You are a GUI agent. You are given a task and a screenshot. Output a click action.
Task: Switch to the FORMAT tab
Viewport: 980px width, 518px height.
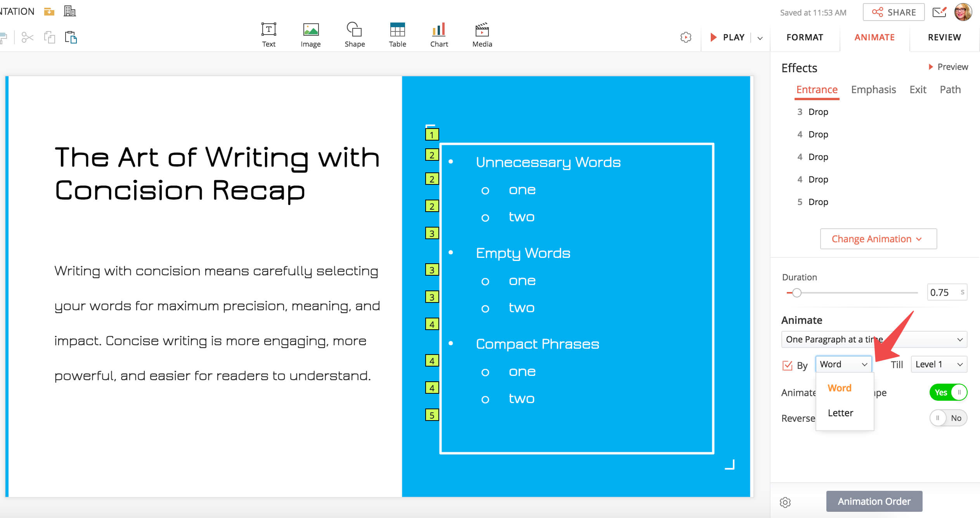(805, 37)
